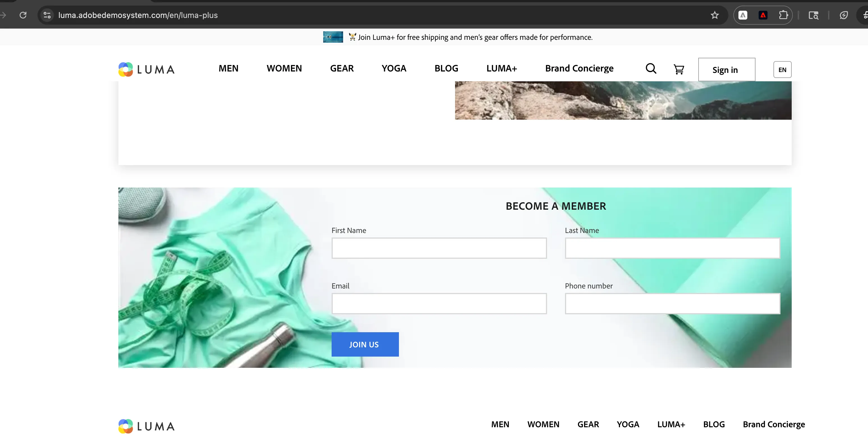Image resolution: width=868 pixels, height=448 pixels.
Task: Open the white Adobe extension icon
Action: [x=743, y=15]
